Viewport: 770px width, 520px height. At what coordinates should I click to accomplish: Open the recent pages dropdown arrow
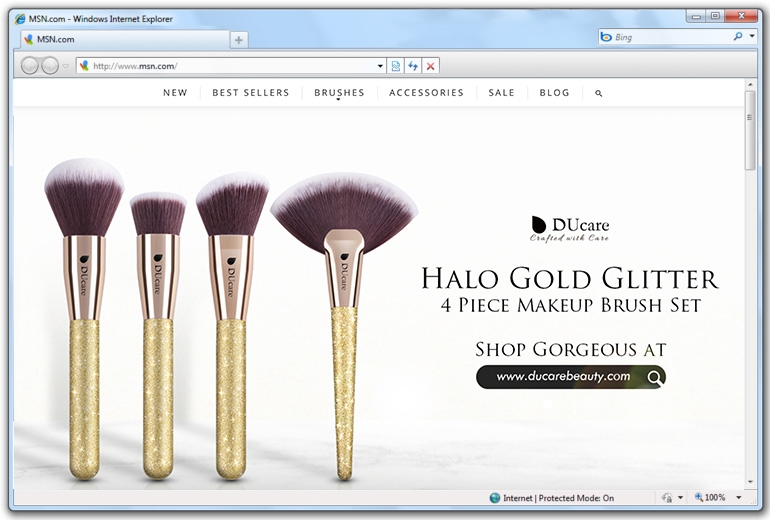point(66,66)
